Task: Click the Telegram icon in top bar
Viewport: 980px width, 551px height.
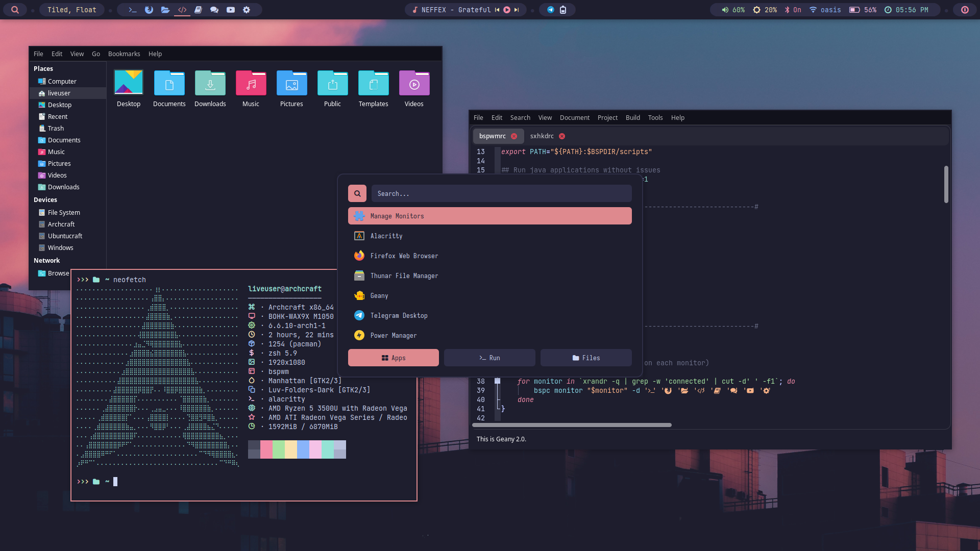Action: click(551, 10)
